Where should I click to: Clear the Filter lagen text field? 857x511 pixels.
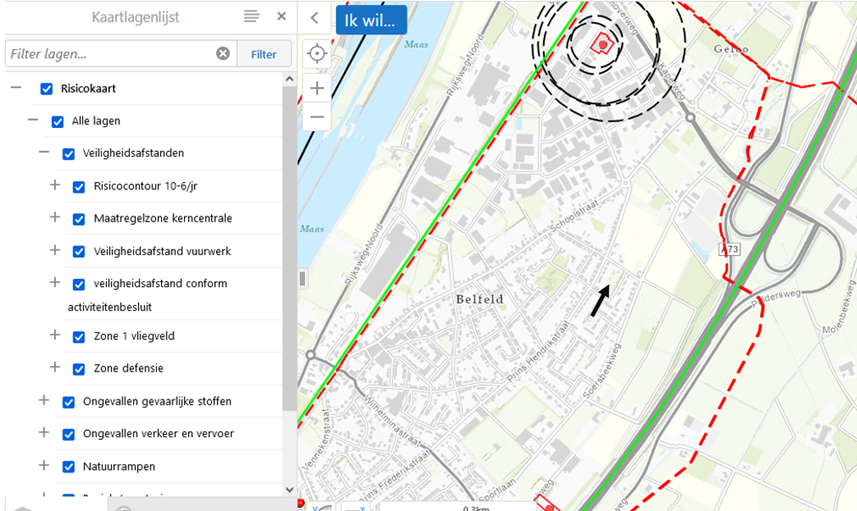coord(223,54)
